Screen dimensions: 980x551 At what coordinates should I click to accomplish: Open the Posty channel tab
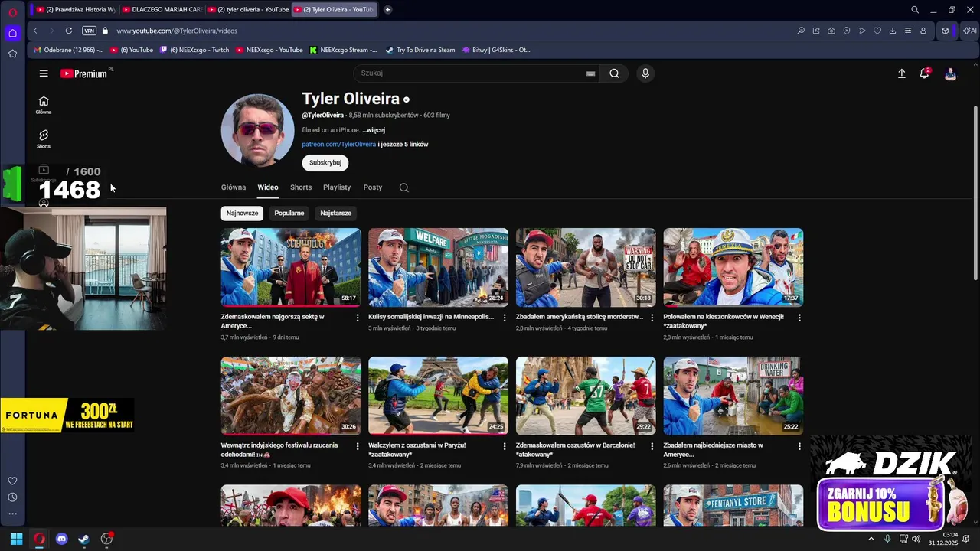point(373,187)
